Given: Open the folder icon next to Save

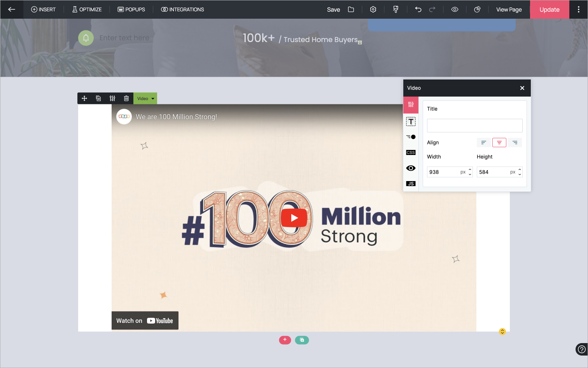Looking at the screenshot, I should [x=351, y=9].
